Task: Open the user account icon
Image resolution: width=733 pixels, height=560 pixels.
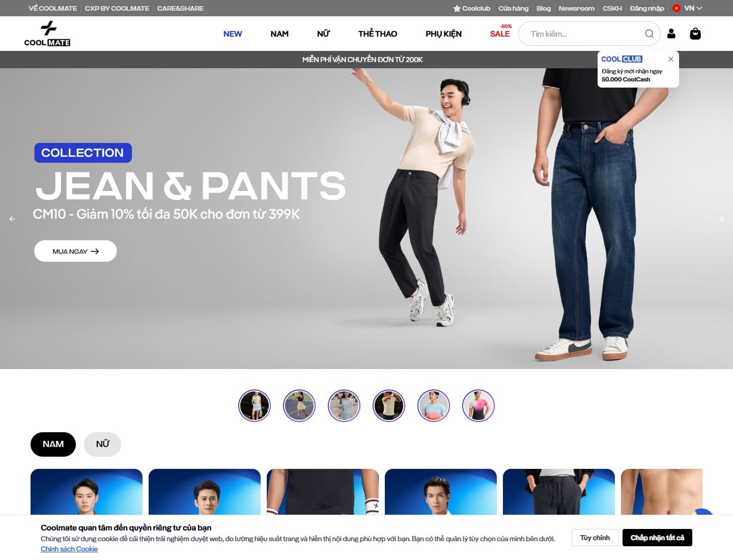Action: click(671, 34)
